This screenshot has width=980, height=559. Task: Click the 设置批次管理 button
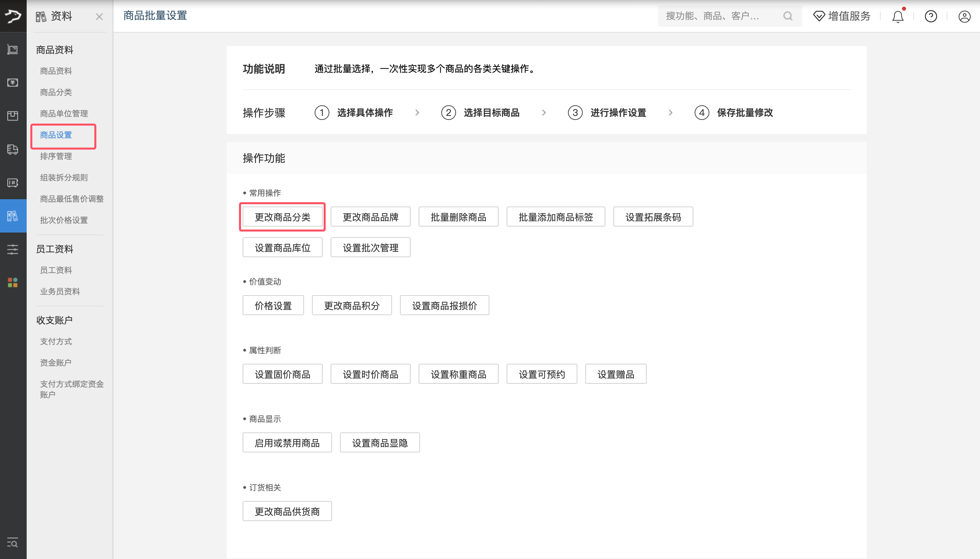coord(370,248)
